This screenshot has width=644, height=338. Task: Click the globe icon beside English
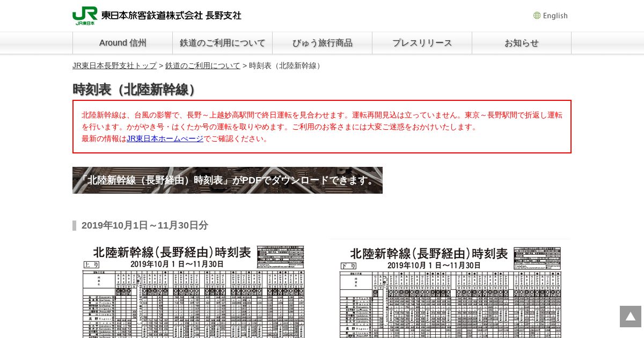pos(537,16)
